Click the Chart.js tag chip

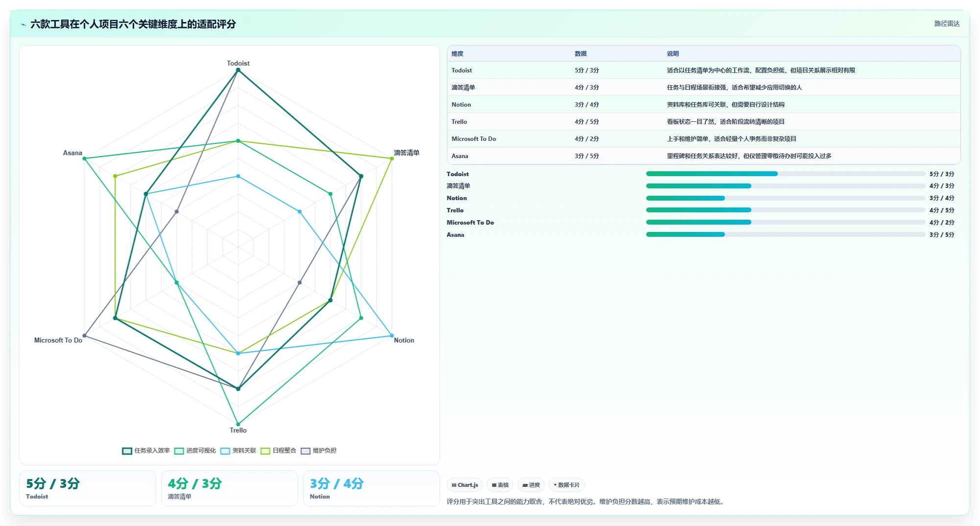465,485
